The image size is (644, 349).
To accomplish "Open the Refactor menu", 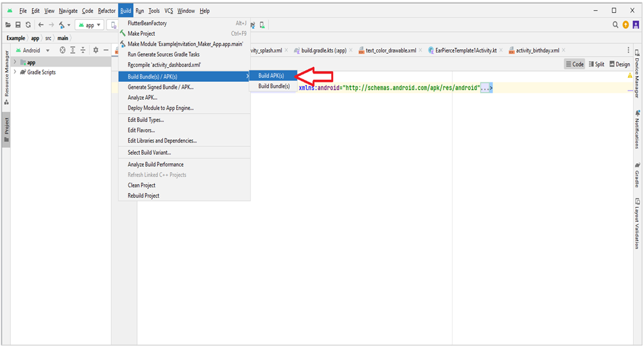I will pos(107,11).
